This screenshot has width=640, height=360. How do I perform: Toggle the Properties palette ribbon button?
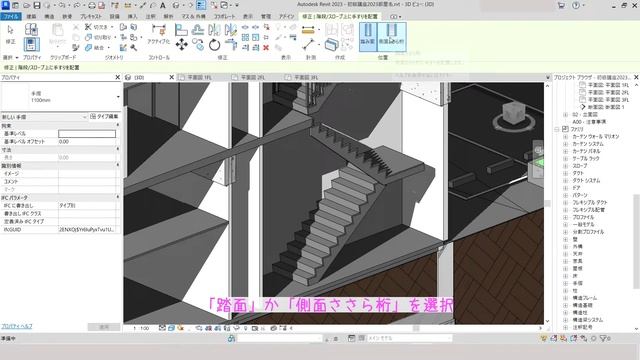click(31, 44)
